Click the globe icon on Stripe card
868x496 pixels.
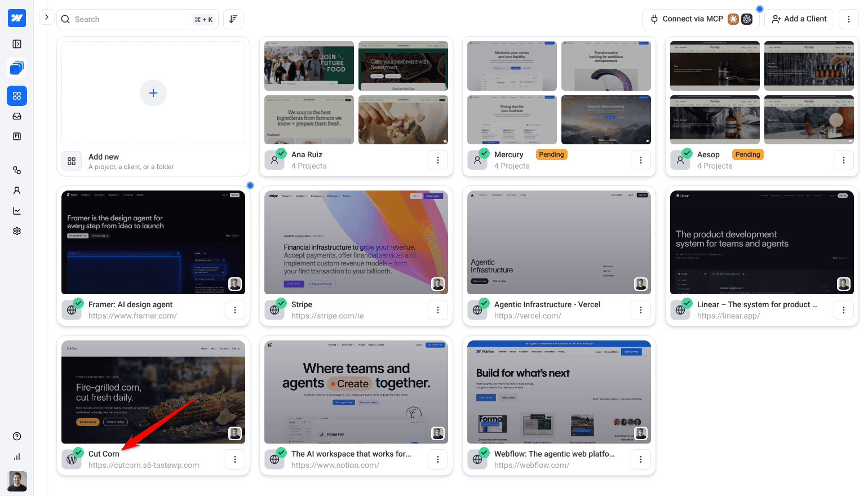274,310
